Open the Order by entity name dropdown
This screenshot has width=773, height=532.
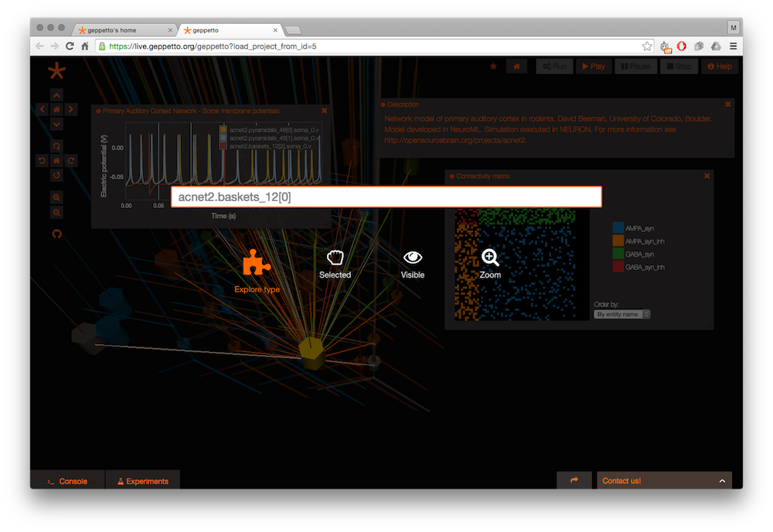621,314
